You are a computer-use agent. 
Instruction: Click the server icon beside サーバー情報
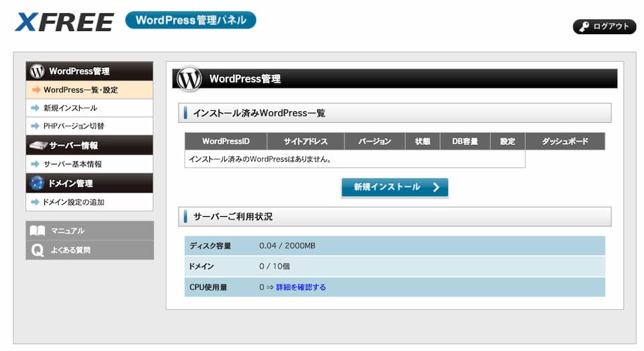click(38, 146)
